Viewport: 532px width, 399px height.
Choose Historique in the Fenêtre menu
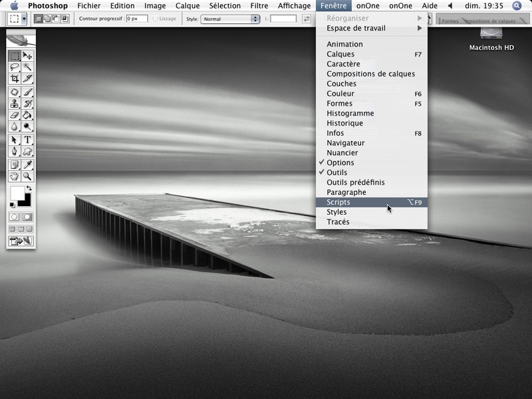tap(372, 123)
